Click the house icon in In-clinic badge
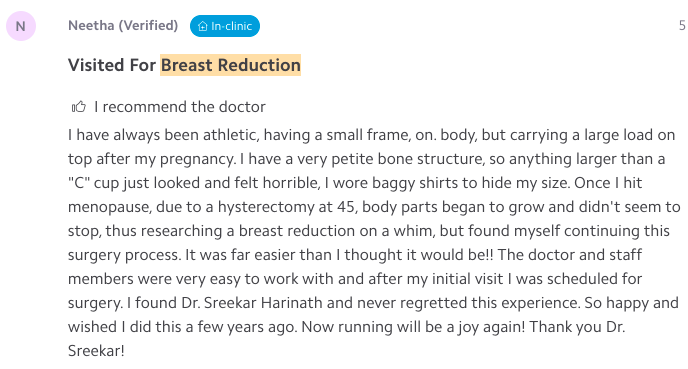The height and width of the screenshot is (369, 688). pos(202,26)
